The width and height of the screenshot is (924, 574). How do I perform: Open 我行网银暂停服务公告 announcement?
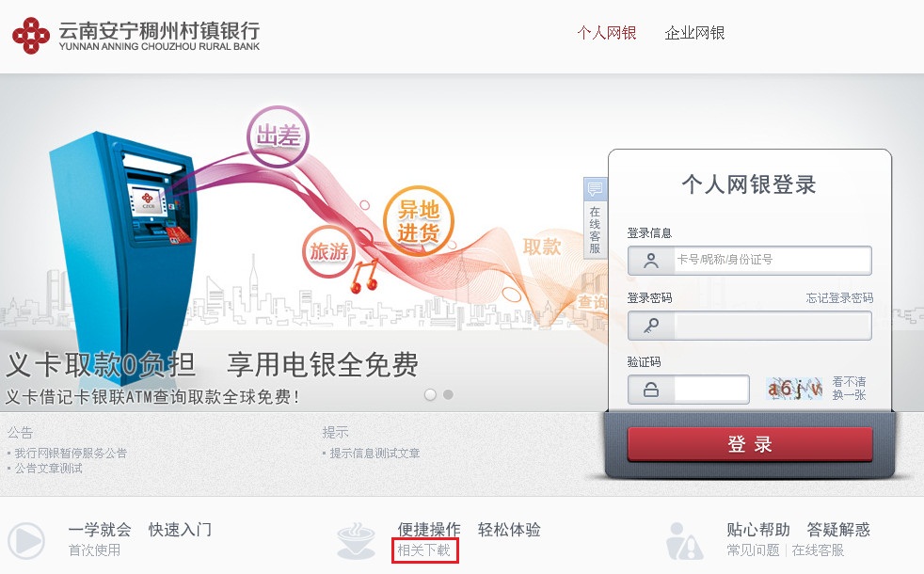pos(71,454)
